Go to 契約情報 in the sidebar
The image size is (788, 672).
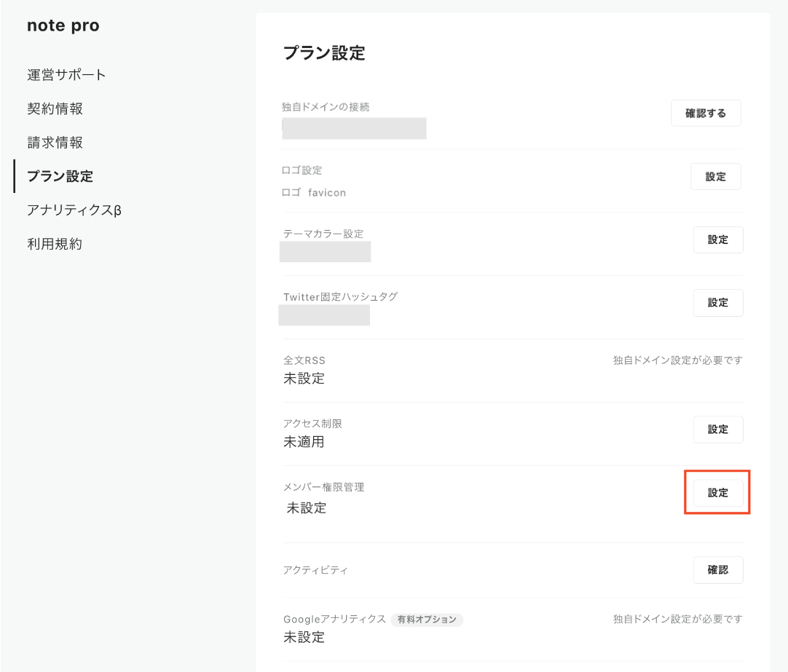(x=55, y=108)
